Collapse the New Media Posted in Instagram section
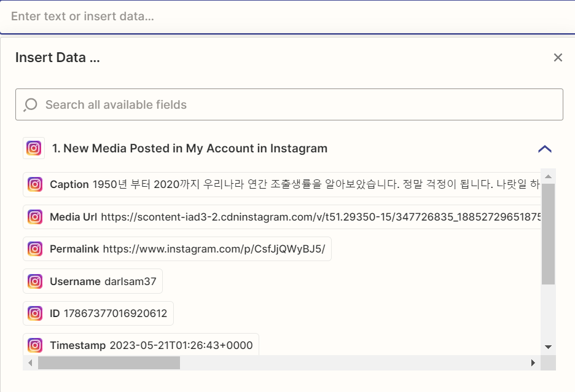575x392 pixels. pos(544,149)
